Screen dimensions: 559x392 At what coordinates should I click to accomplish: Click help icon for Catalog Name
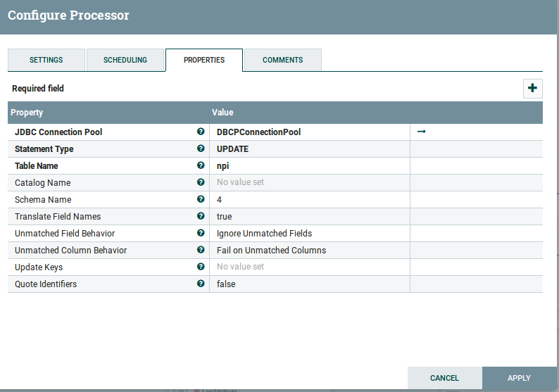point(201,182)
